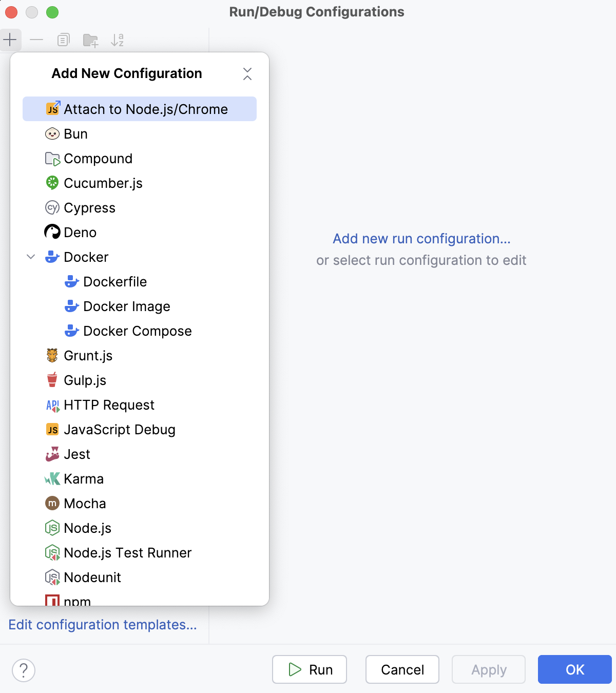The height and width of the screenshot is (693, 616).
Task: Click the New Folder toolbar icon
Action: pos(90,40)
